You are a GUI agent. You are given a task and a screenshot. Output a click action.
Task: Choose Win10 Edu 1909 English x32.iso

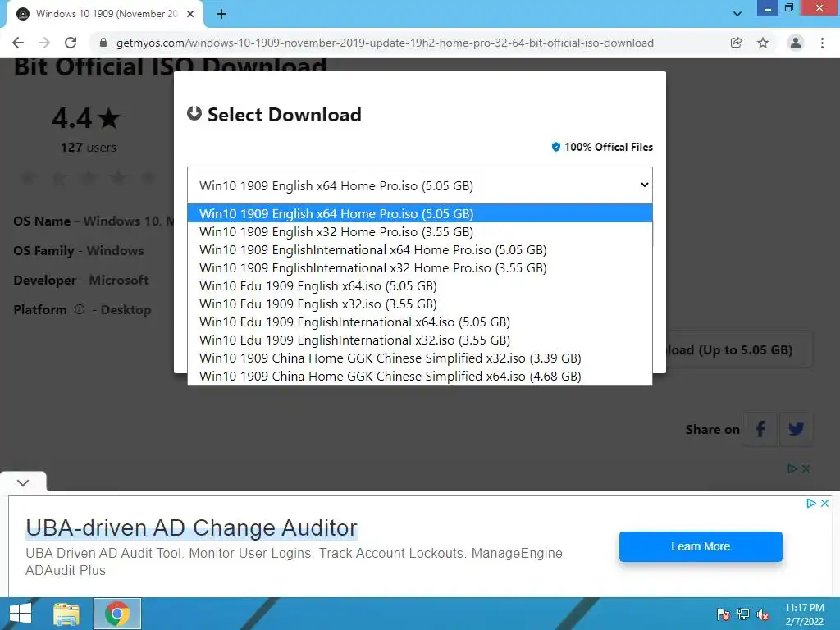tap(420, 304)
